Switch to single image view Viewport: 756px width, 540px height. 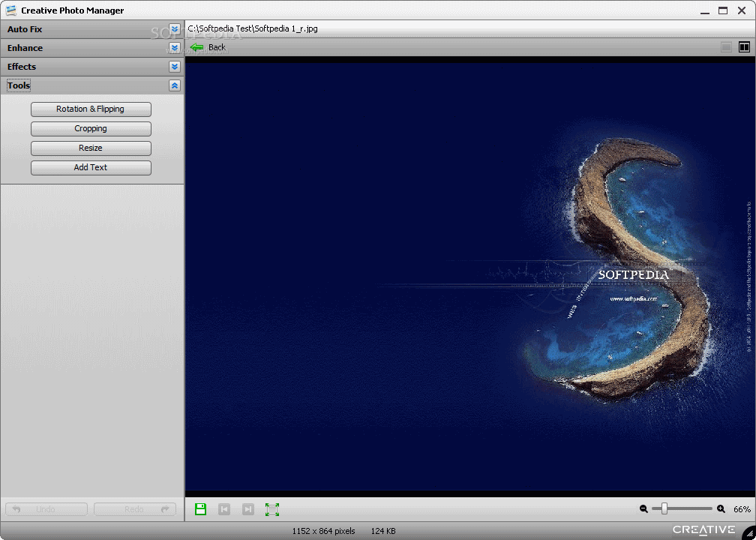pyautogui.click(x=726, y=47)
